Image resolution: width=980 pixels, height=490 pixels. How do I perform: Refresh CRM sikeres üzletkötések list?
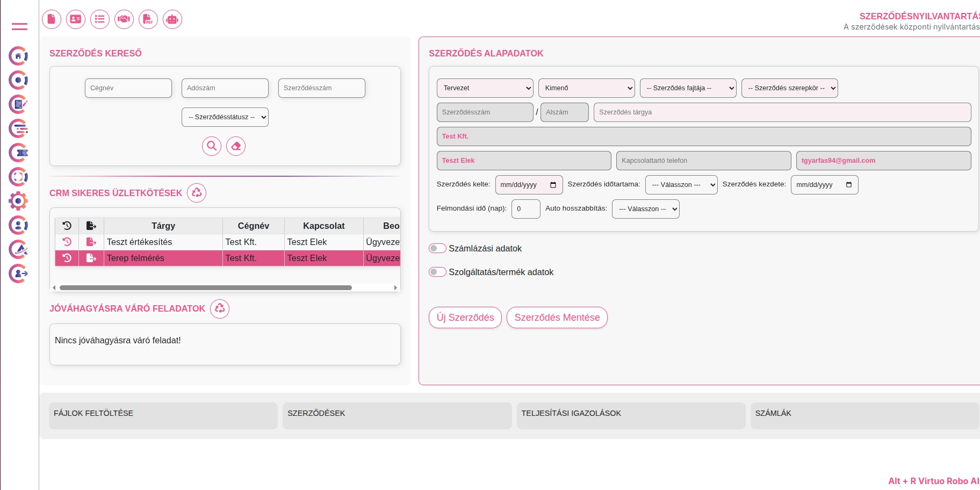point(197,193)
